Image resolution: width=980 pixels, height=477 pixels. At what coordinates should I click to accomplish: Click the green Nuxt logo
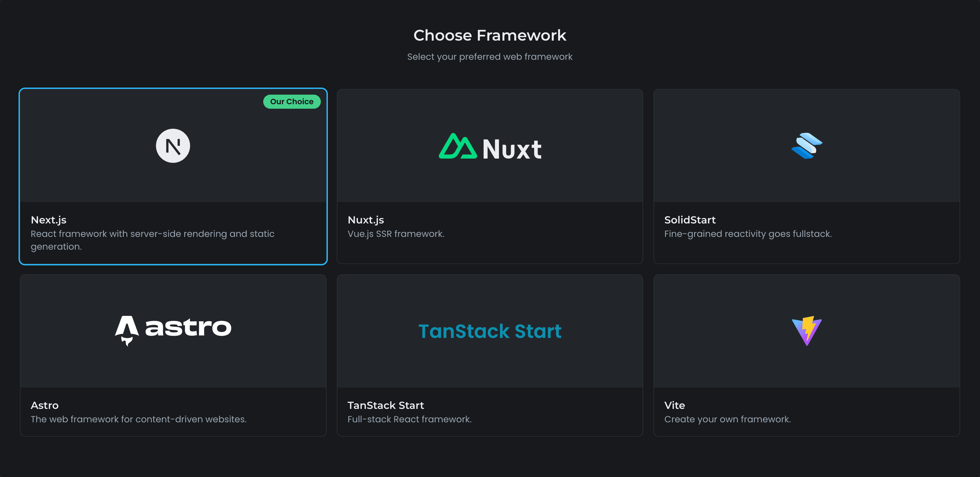pos(490,146)
